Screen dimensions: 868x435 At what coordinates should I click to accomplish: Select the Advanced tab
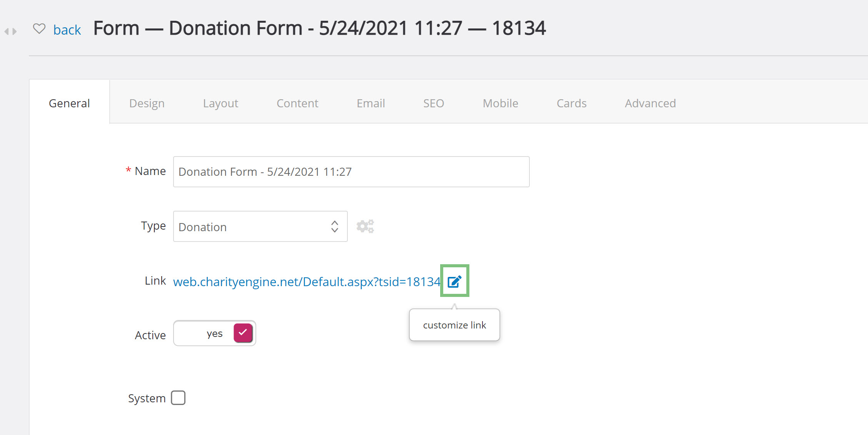click(x=650, y=103)
